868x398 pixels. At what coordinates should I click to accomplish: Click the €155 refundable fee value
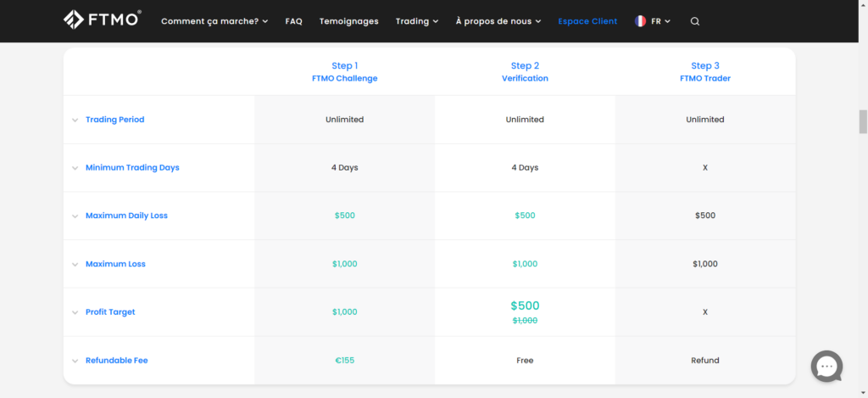click(345, 361)
